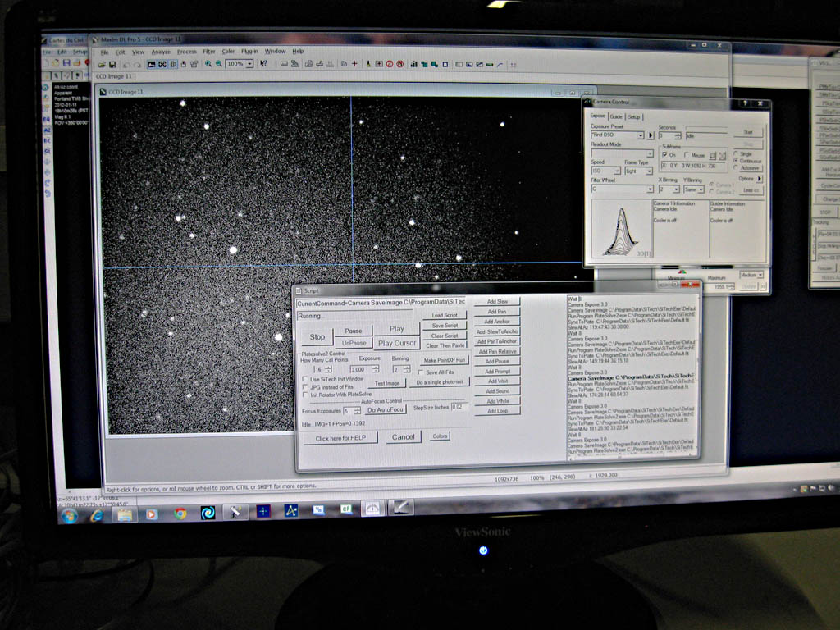Click the blue swirl taskbar icon
Viewport: 840px width, 630px height.
click(x=208, y=514)
